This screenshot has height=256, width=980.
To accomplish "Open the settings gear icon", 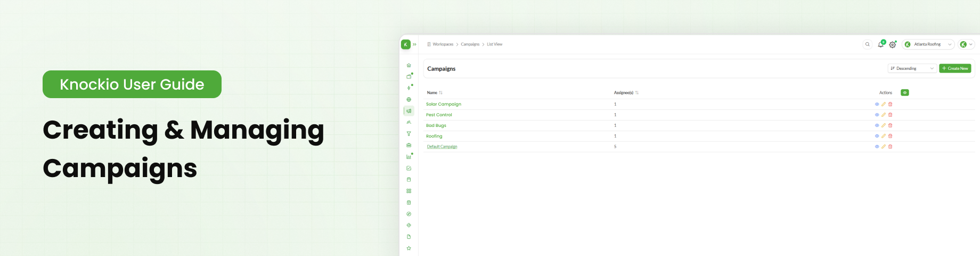I will pos(893,45).
